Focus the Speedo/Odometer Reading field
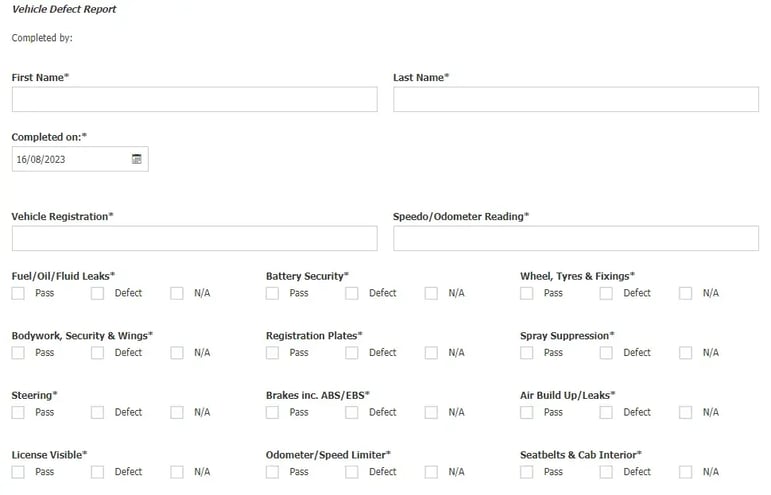The height and width of the screenshot is (495, 771). coord(576,238)
